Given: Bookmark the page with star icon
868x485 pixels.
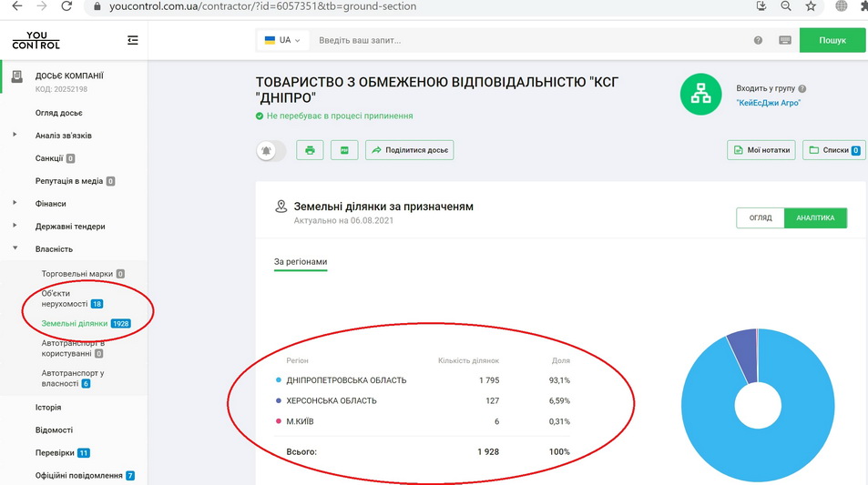Looking at the screenshot, I should [x=811, y=6].
